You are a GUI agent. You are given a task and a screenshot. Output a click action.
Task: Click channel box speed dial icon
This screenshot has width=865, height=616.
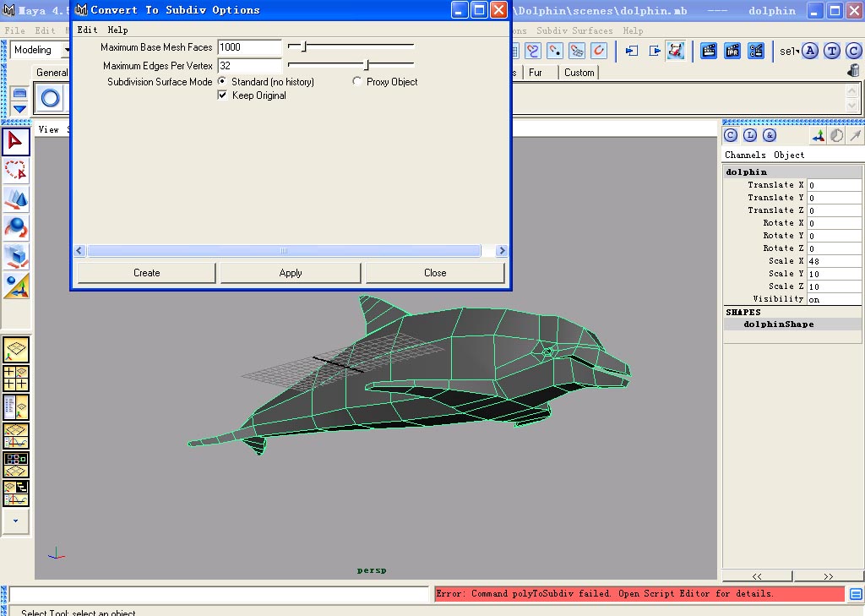click(x=837, y=135)
